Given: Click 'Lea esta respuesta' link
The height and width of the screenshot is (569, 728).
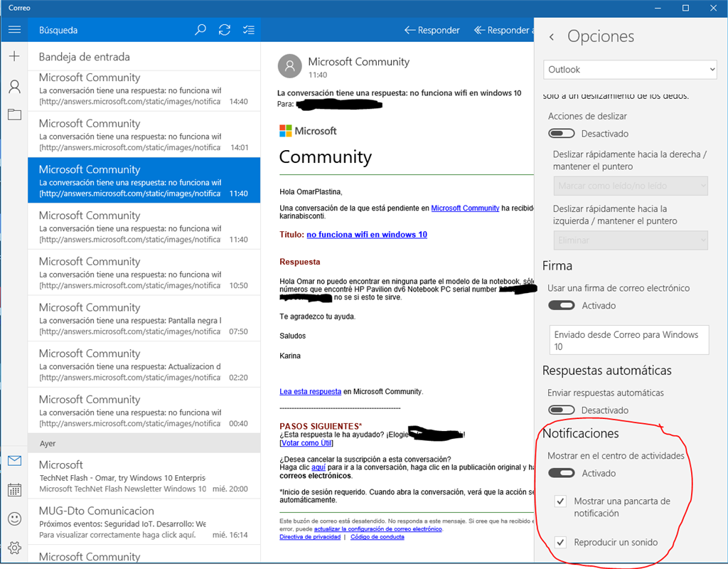Looking at the screenshot, I should pos(310,392).
